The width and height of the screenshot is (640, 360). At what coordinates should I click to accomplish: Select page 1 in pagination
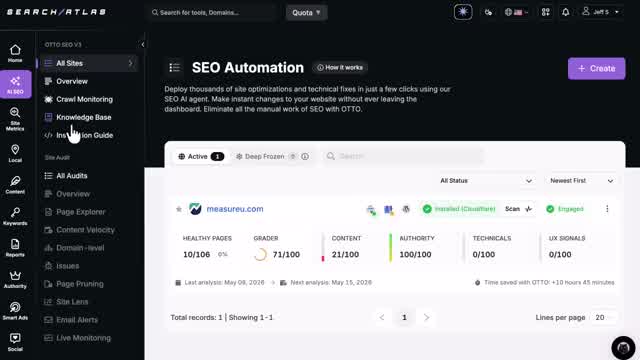click(x=404, y=317)
